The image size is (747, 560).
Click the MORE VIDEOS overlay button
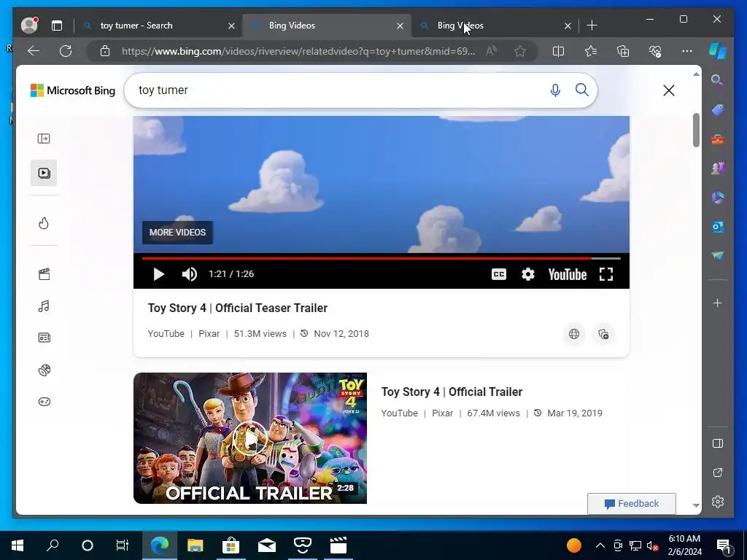177,233
